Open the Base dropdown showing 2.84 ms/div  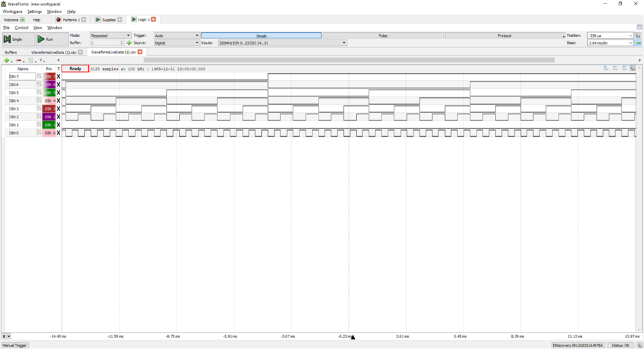[610, 42]
